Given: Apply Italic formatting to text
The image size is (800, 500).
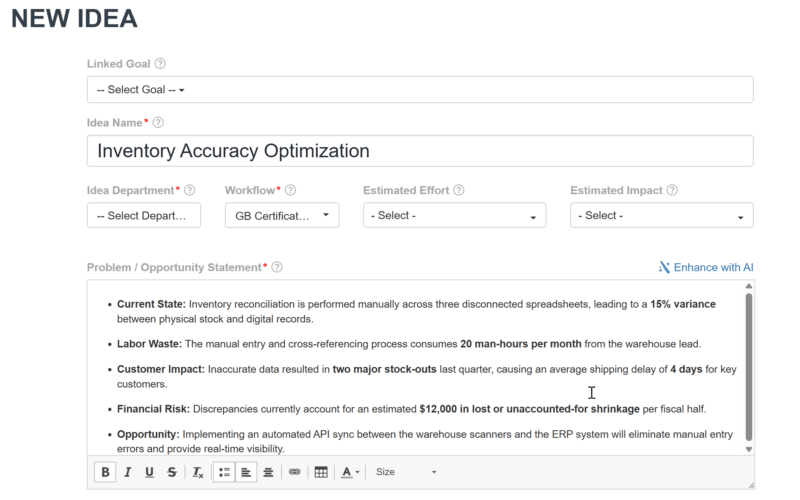Looking at the screenshot, I should (x=128, y=472).
